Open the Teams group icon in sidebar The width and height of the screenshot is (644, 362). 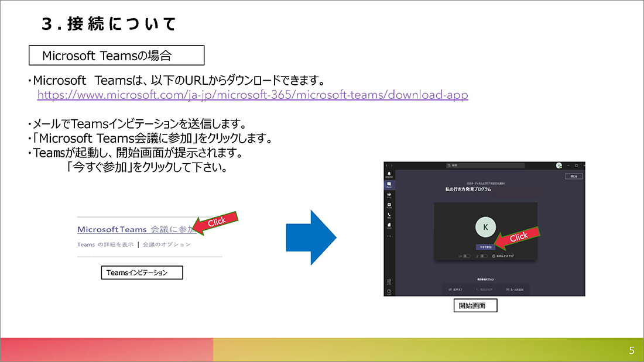click(389, 195)
